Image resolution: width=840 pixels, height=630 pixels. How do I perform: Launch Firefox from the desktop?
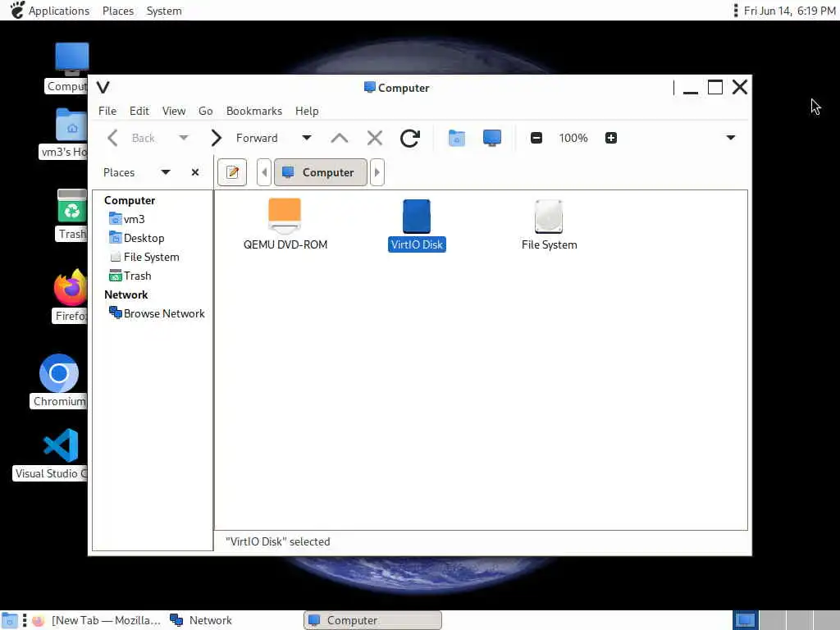click(71, 287)
